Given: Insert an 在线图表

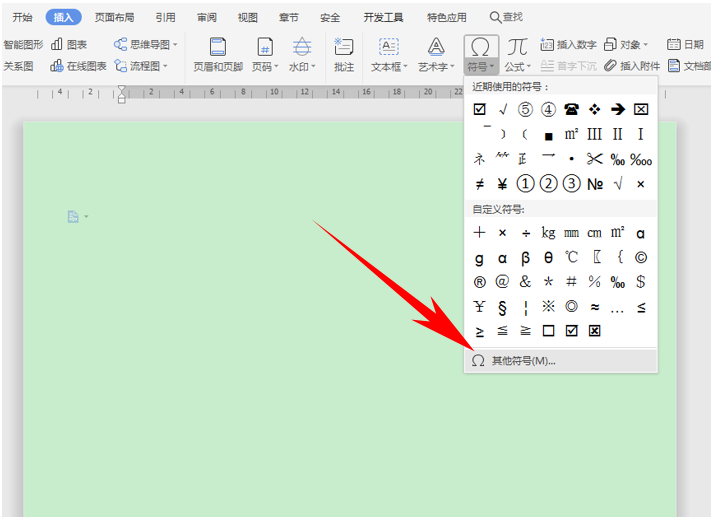Looking at the screenshot, I should 78,66.
